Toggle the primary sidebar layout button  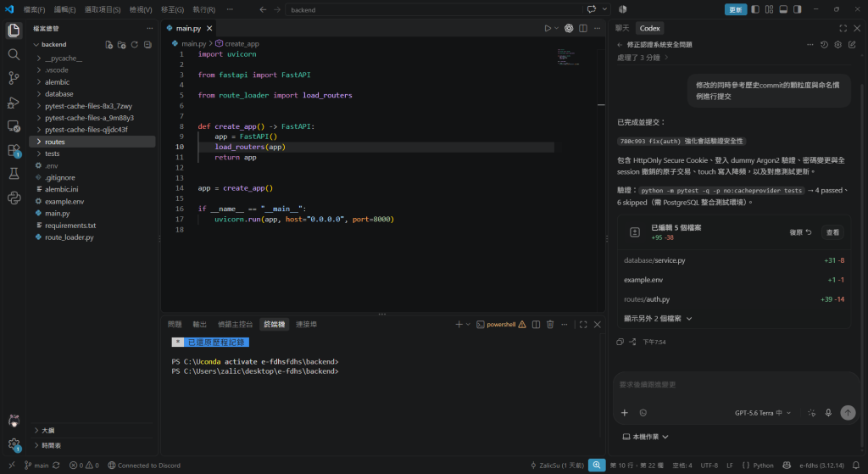pyautogui.click(x=755, y=9)
